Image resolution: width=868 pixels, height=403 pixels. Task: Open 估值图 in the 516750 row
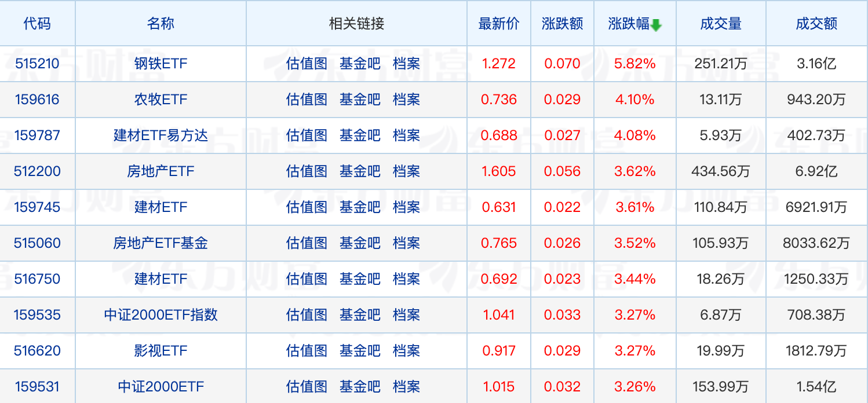[x=307, y=279]
